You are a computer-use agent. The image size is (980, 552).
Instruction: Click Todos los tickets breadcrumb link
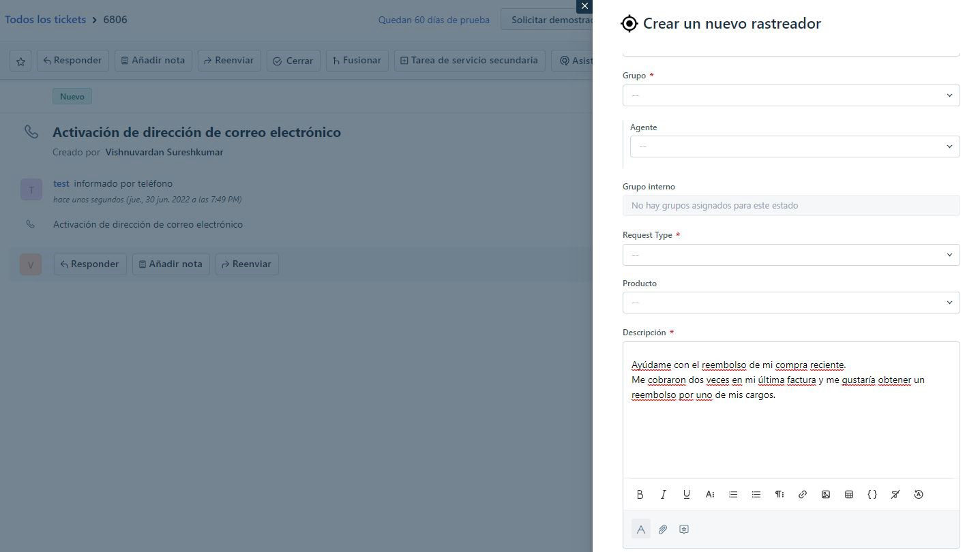[x=45, y=19]
